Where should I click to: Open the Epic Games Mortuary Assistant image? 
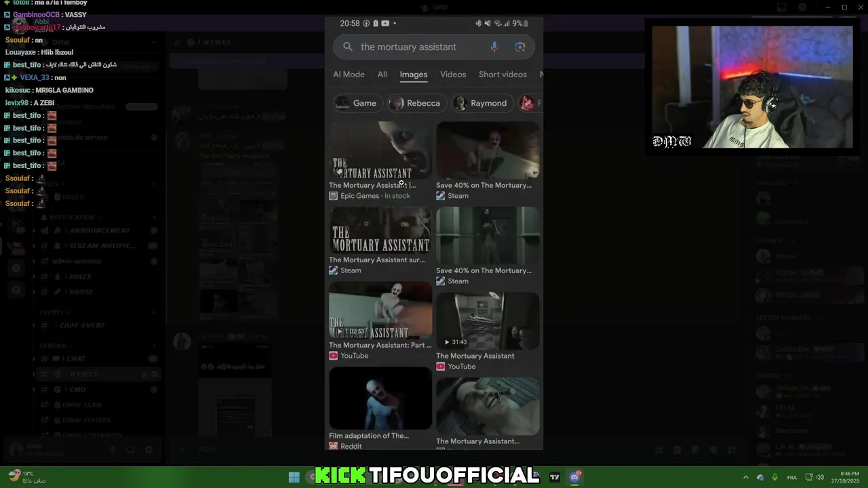[x=380, y=150]
